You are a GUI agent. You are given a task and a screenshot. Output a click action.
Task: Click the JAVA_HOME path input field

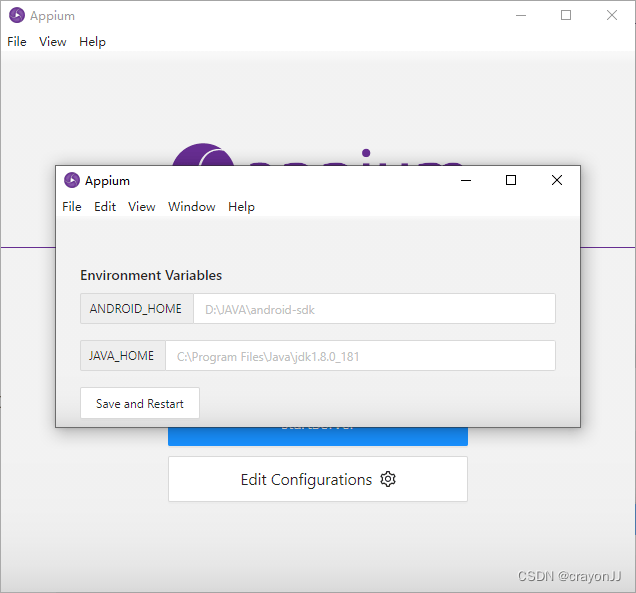[x=360, y=355]
